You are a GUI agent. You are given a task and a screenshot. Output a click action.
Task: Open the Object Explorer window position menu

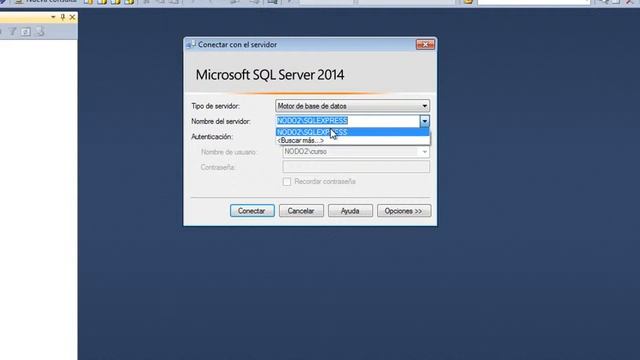pyautogui.click(x=53, y=17)
